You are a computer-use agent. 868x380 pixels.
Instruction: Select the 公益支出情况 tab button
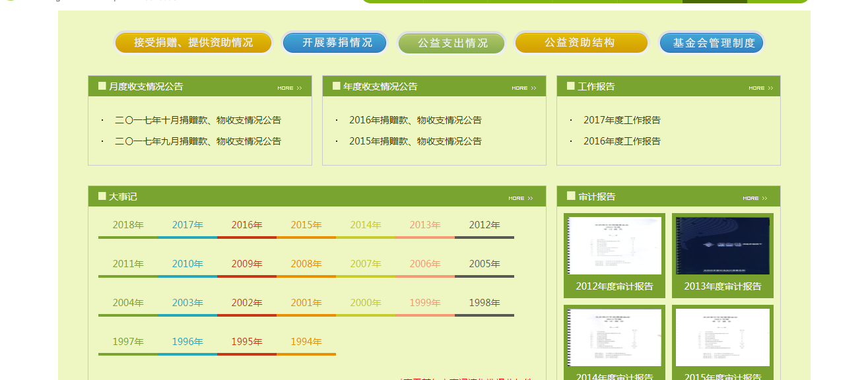click(x=451, y=44)
